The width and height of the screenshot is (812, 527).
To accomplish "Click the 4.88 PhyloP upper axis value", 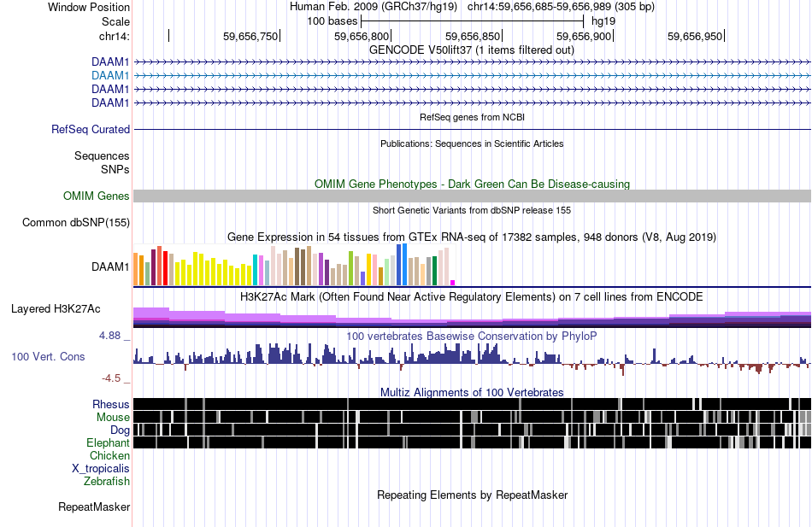I will [110, 336].
